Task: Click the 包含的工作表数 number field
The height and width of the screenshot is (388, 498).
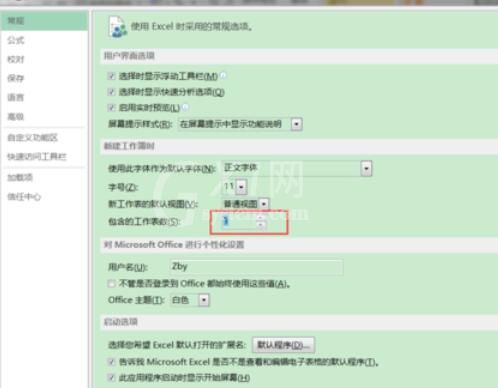Action: click(x=239, y=221)
